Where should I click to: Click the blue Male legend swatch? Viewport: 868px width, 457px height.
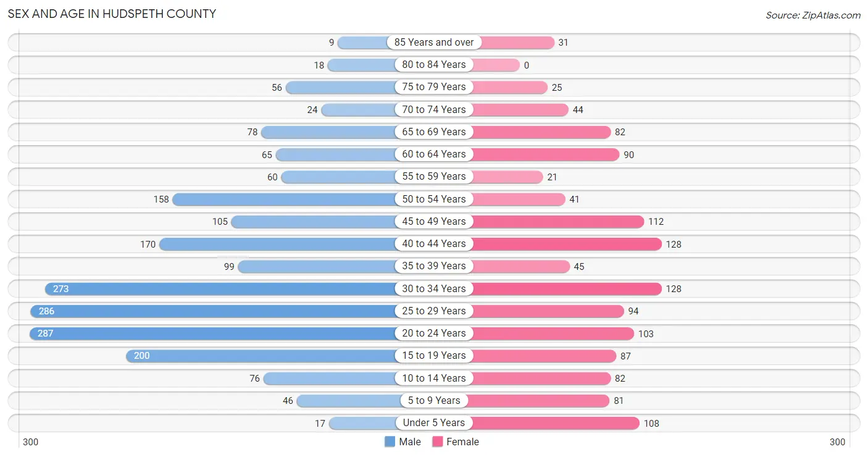click(390, 442)
